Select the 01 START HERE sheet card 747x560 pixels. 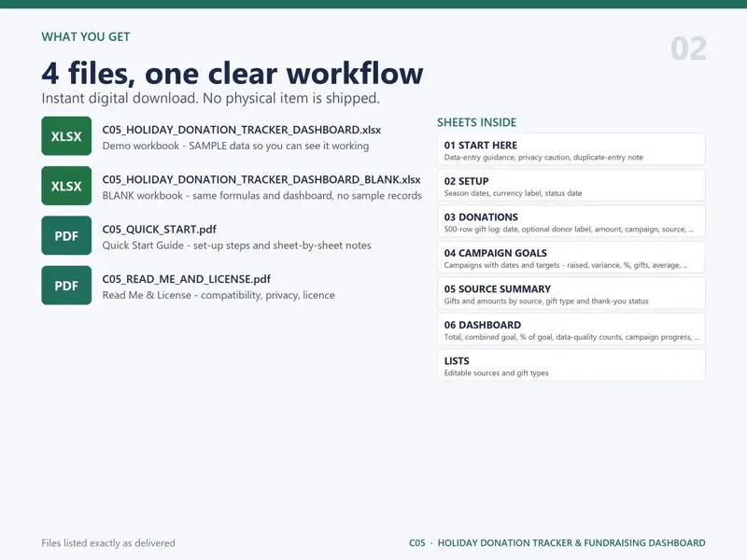pyautogui.click(x=571, y=149)
